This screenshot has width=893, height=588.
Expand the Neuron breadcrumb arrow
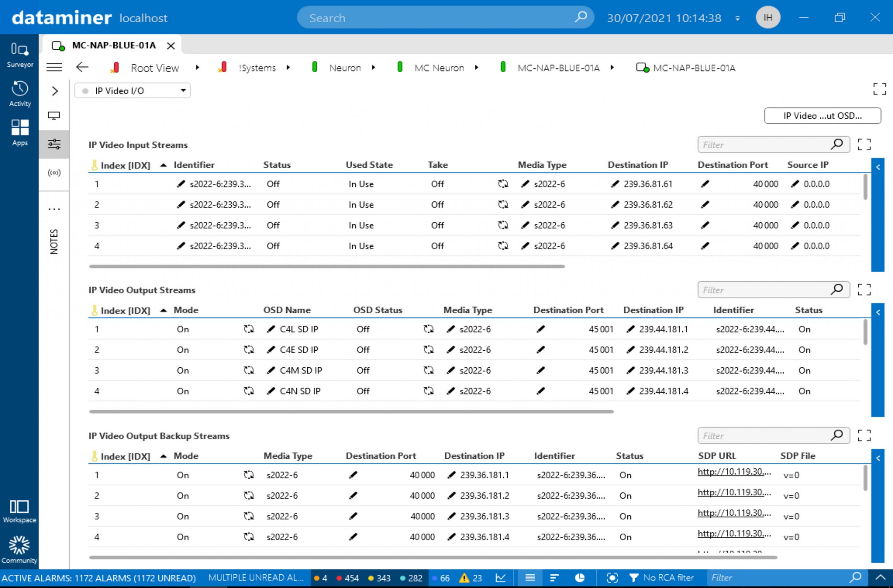click(373, 68)
